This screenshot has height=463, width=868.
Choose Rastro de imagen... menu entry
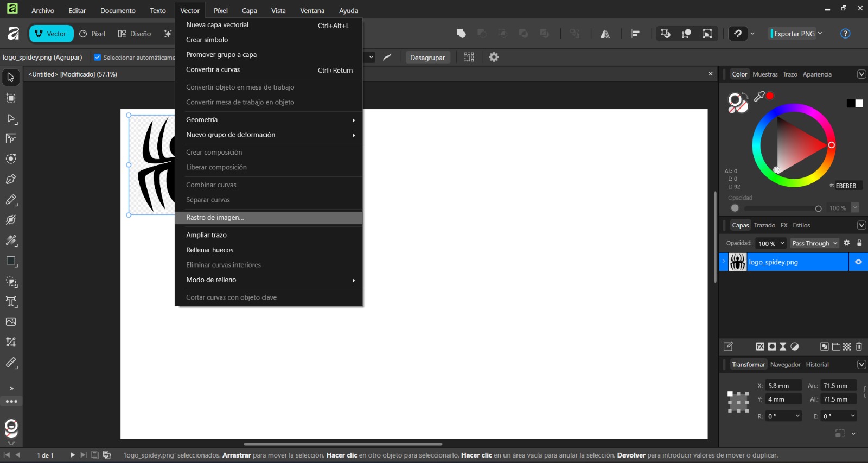269,218
